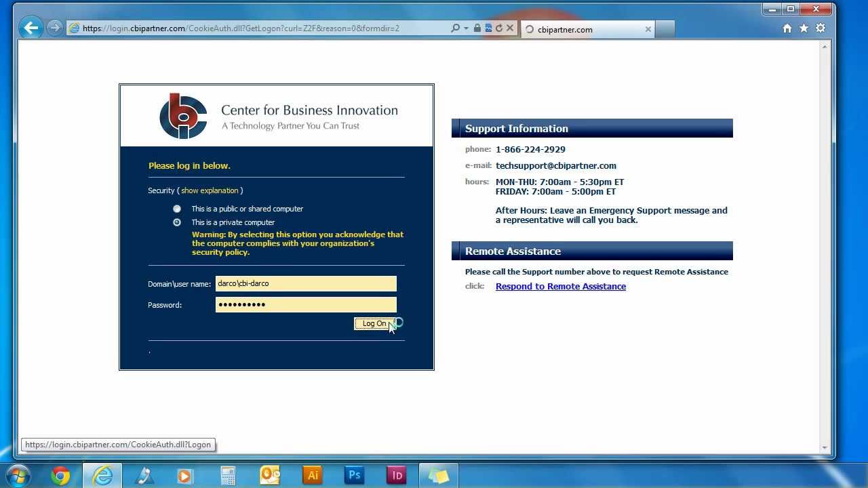Open a new tab with the blank tab button
The height and width of the screenshot is (488, 868).
tap(665, 29)
